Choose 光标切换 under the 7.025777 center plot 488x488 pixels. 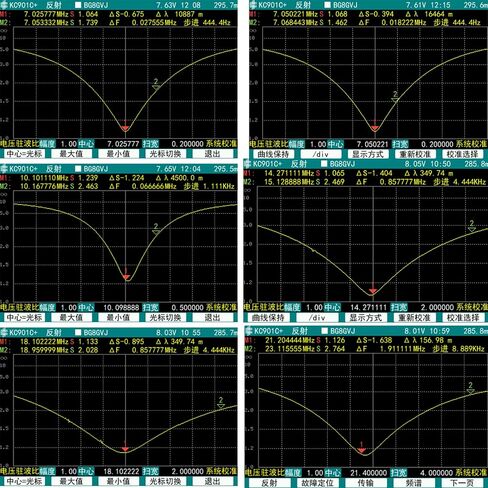click(x=165, y=154)
